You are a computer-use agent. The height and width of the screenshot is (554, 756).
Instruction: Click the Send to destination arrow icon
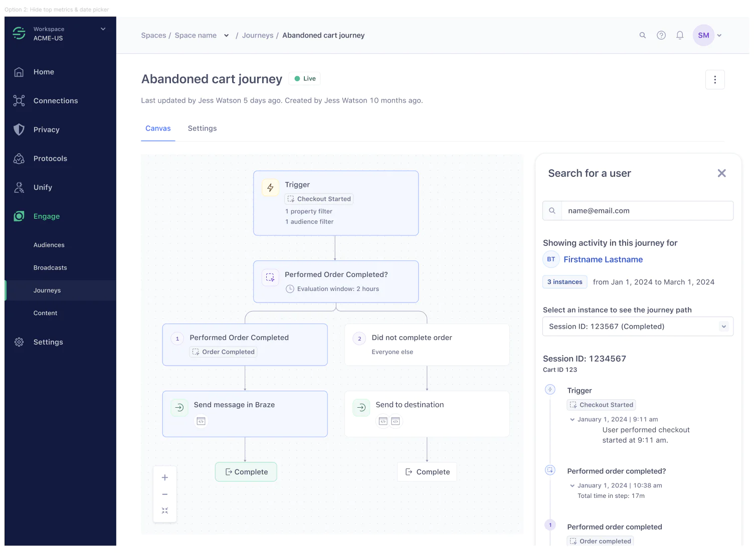click(361, 408)
